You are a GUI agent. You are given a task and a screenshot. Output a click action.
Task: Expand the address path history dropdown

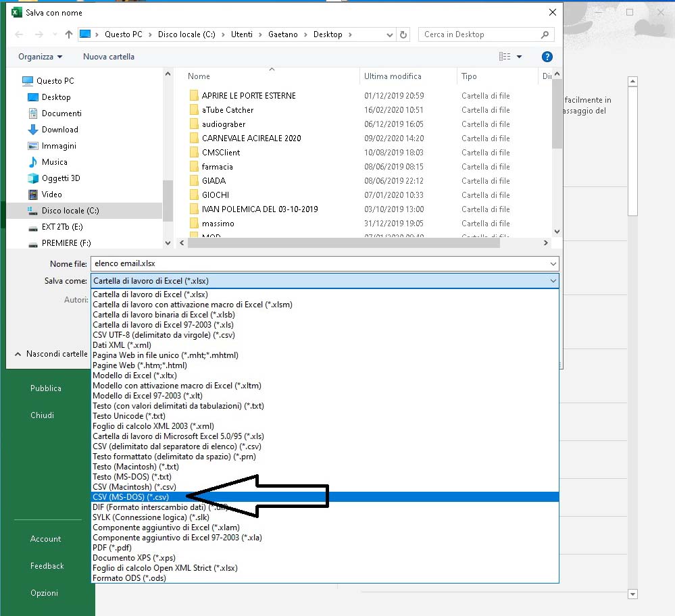pyautogui.click(x=390, y=34)
